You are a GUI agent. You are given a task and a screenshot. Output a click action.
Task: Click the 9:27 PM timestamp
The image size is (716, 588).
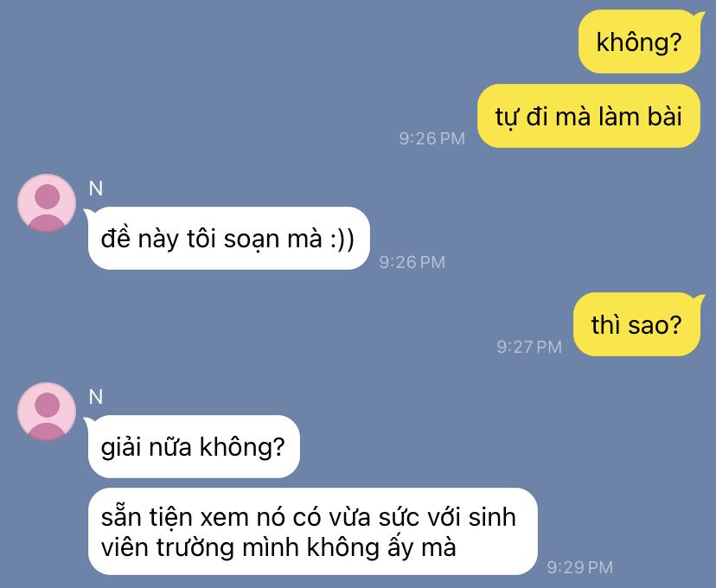pyautogui.click(x=529, y=347)
